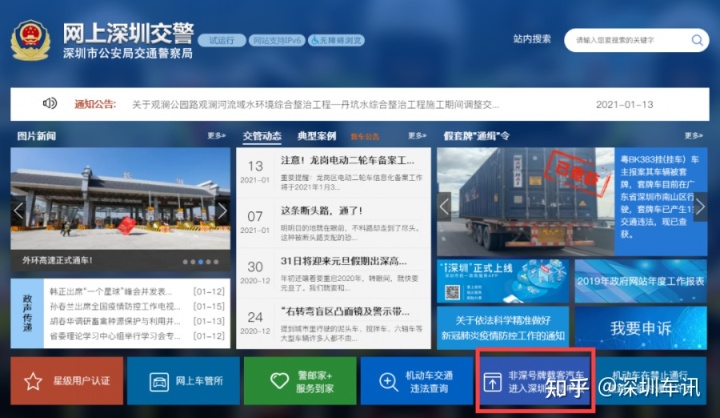Click the 网站支持IPv6 badge
Screen dimensions: 720x418
coord(277,40)
